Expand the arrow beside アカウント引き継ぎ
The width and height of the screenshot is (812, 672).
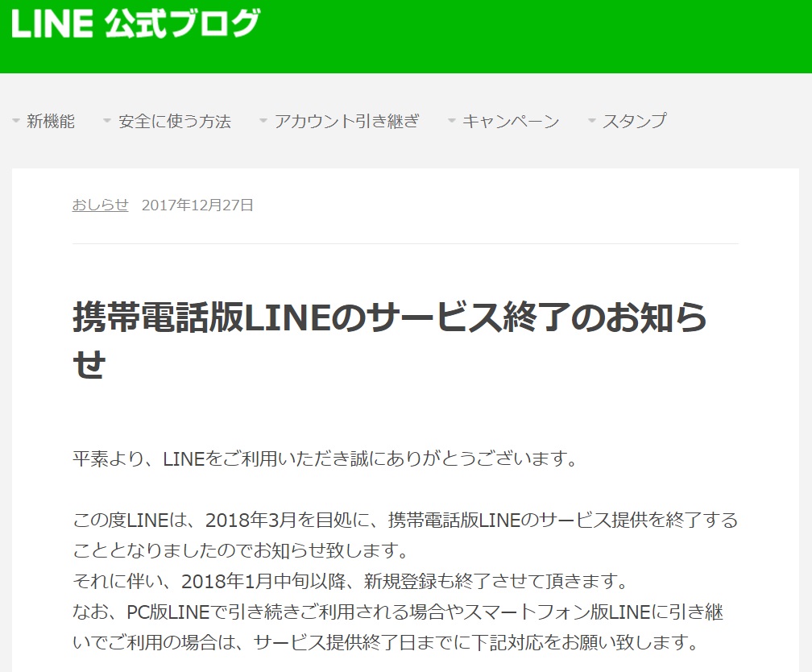263,122
